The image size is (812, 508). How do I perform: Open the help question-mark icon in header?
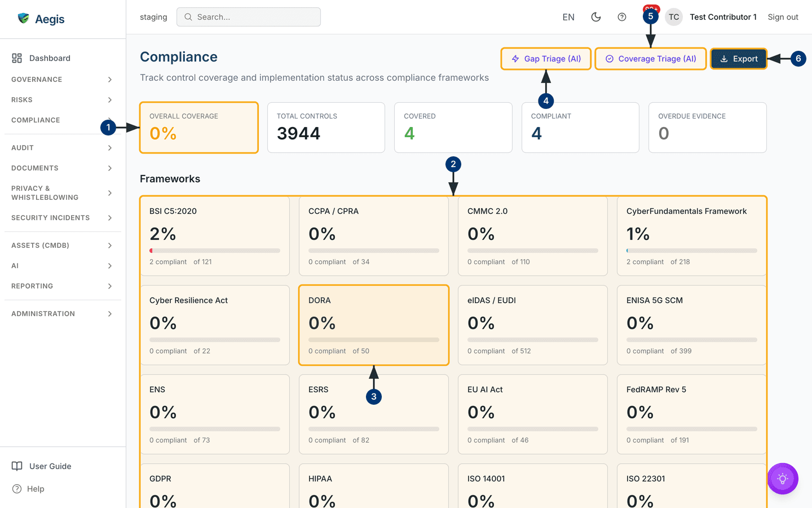(x=622, y=17)
